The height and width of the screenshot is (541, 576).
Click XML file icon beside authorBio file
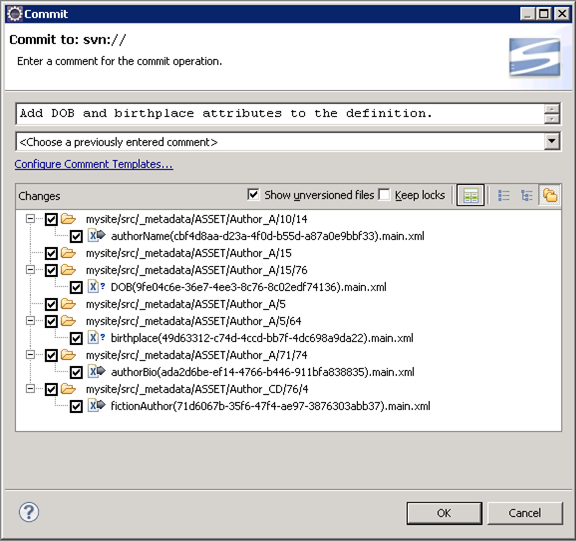tap(97, 372)
